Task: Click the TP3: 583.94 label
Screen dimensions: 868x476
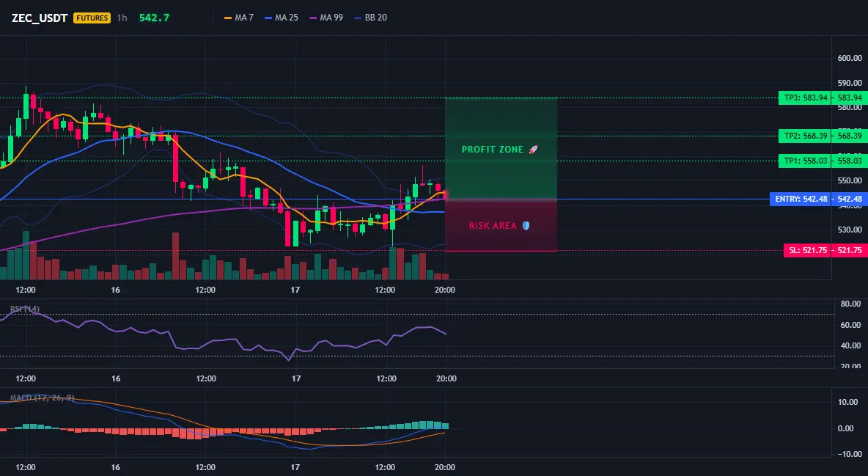Action: [x=804, y=98]
